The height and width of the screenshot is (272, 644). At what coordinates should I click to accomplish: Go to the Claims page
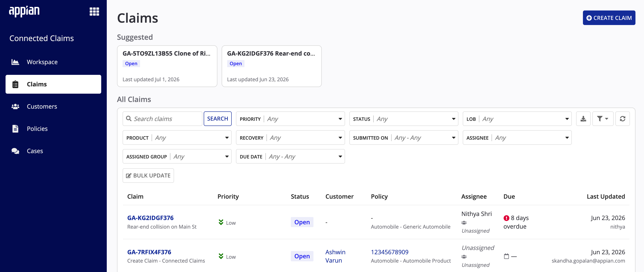click(x=53, y=84)
